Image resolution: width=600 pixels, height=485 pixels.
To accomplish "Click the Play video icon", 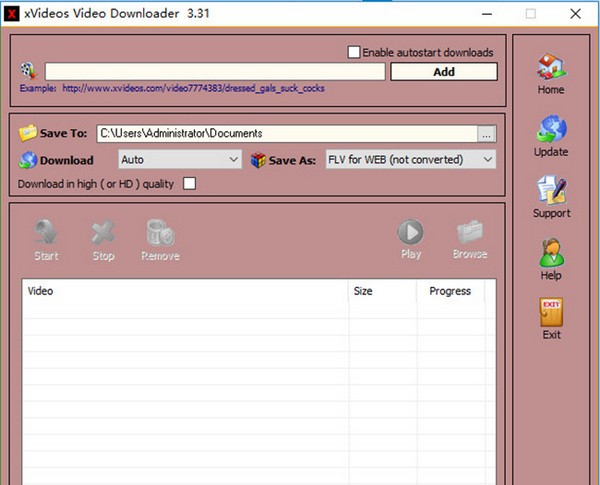I will pos(410,232).
